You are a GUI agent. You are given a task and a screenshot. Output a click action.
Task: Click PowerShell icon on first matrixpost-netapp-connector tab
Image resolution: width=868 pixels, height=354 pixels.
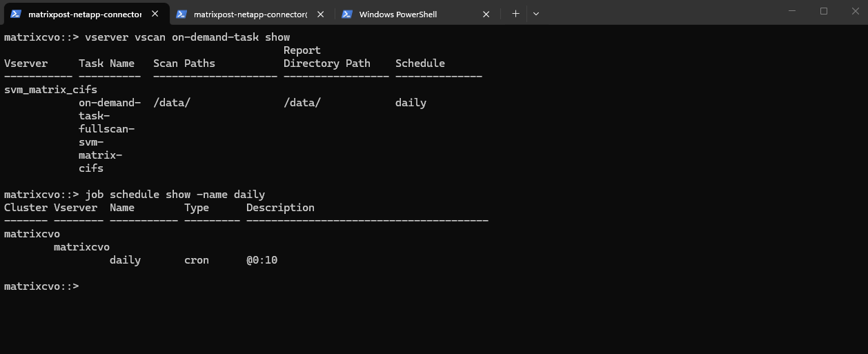[x=15, y=14]
